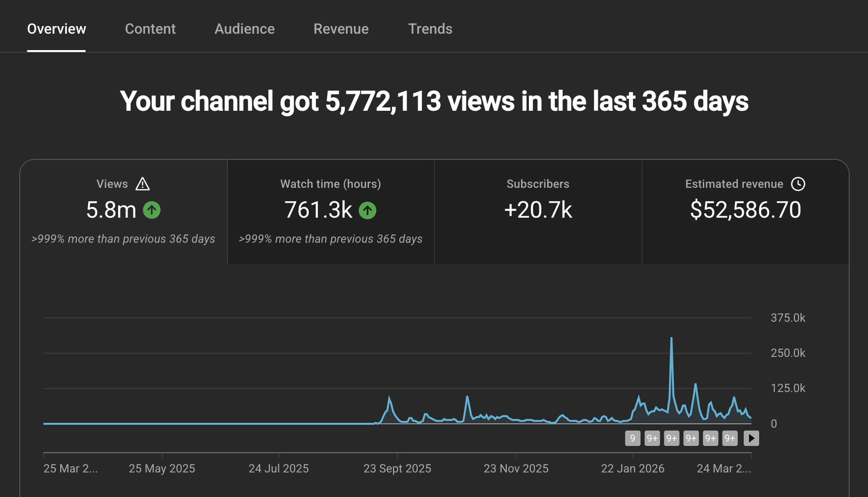Switch to the Content tab

tap(150, 29)
